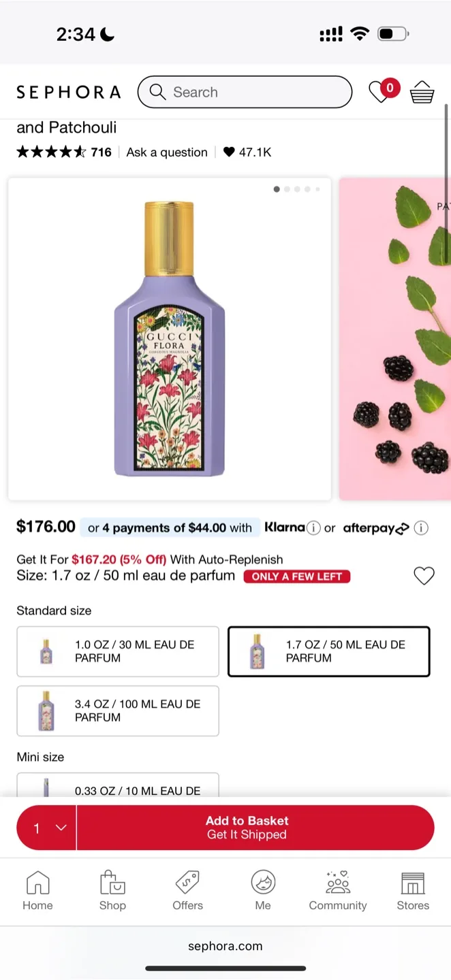Open the Stores icon in bottom navigation
Viewport: 451px width, 980px height.
[x=413, y=890]
